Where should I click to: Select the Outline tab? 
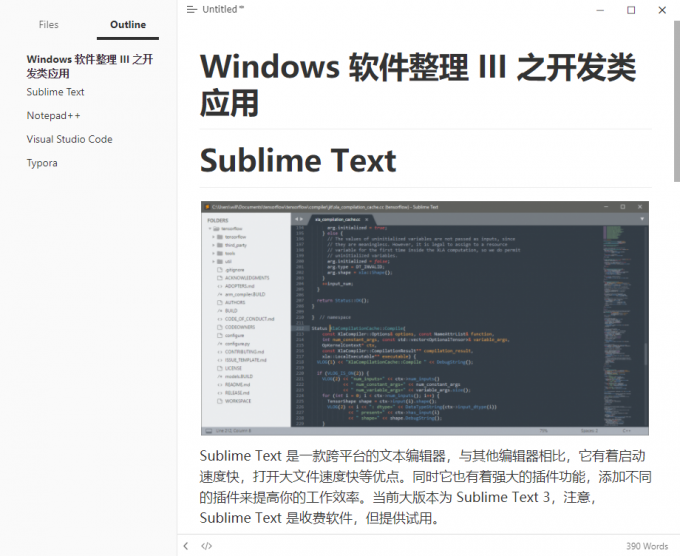128,25
